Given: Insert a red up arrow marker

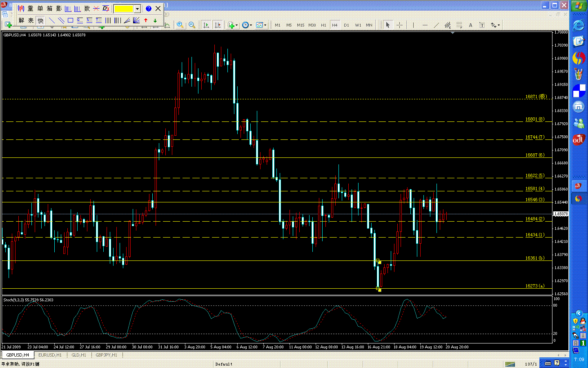Looking at the screenshot, I should (146, 20).
